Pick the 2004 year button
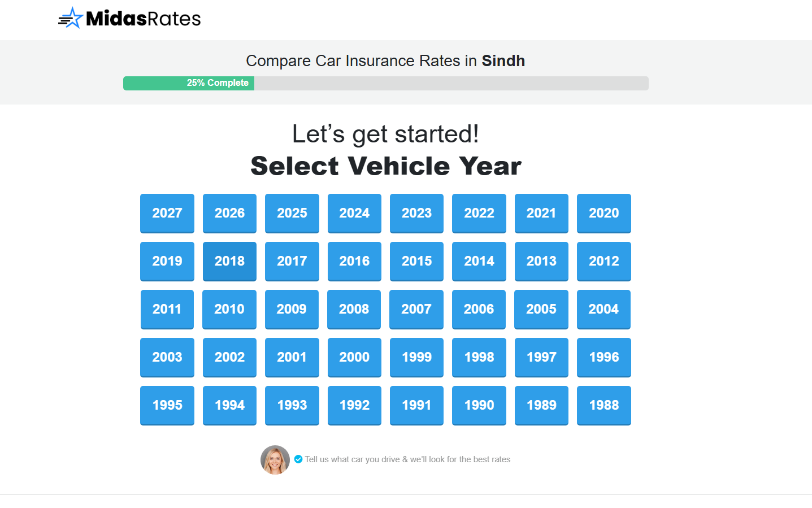 (603, 309)
